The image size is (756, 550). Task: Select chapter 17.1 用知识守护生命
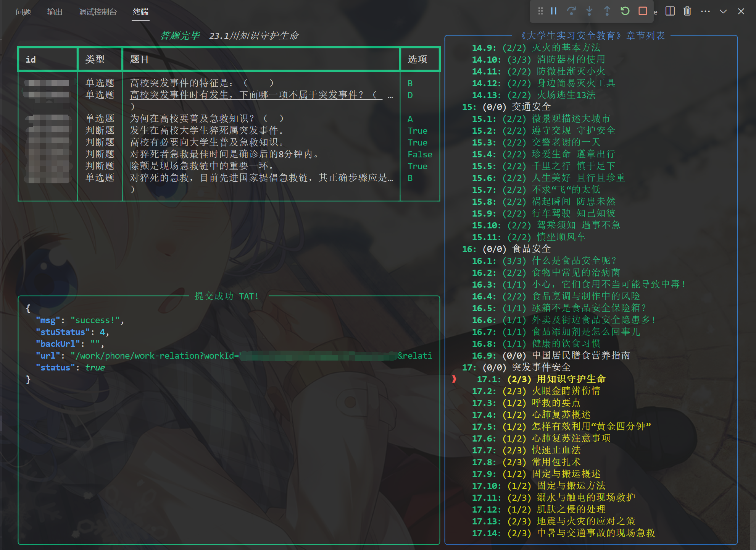[571, 379]
